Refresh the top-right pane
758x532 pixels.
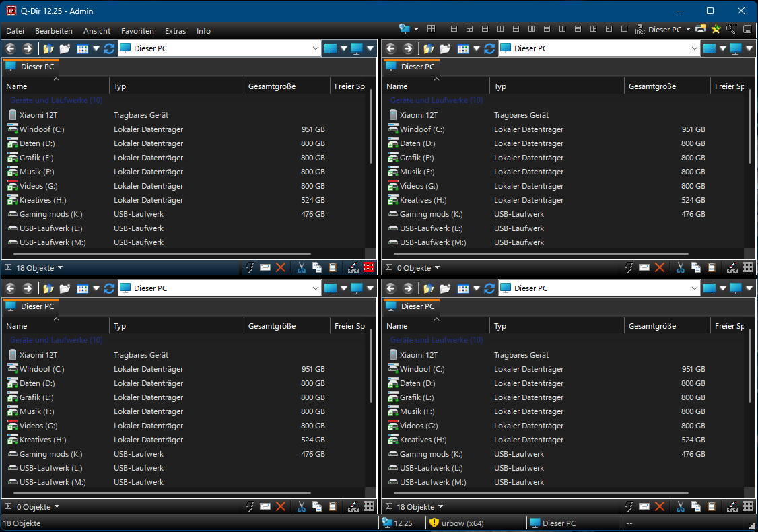point(489,48)
